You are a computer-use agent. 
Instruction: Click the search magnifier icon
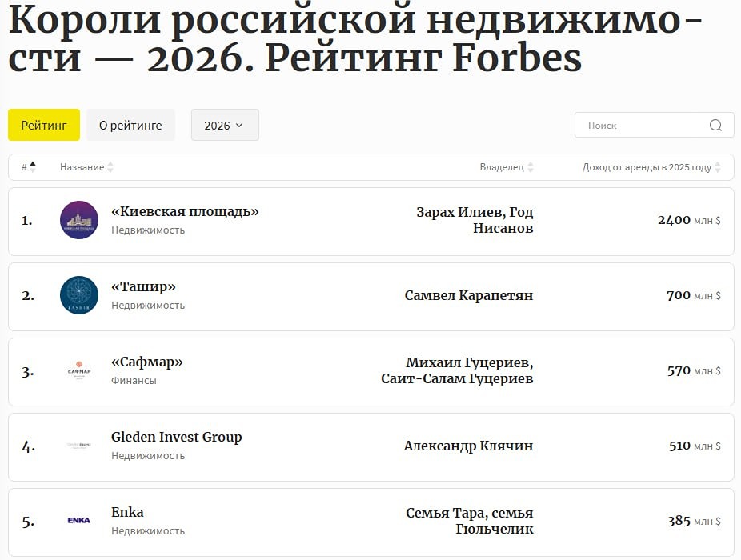[x=715, y=125]
